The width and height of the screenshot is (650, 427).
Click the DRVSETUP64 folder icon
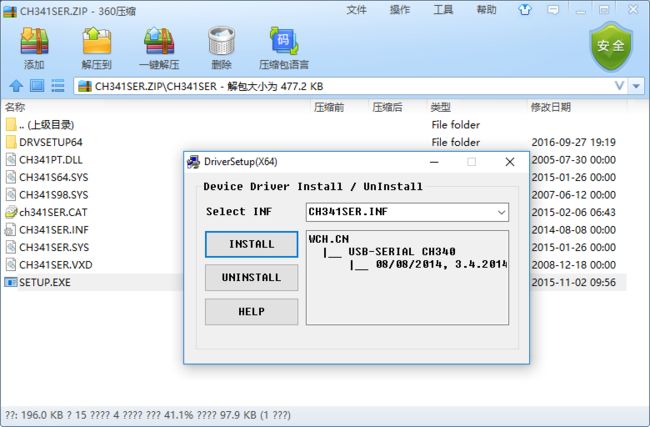pyautogui.click(x=11, y=142)
